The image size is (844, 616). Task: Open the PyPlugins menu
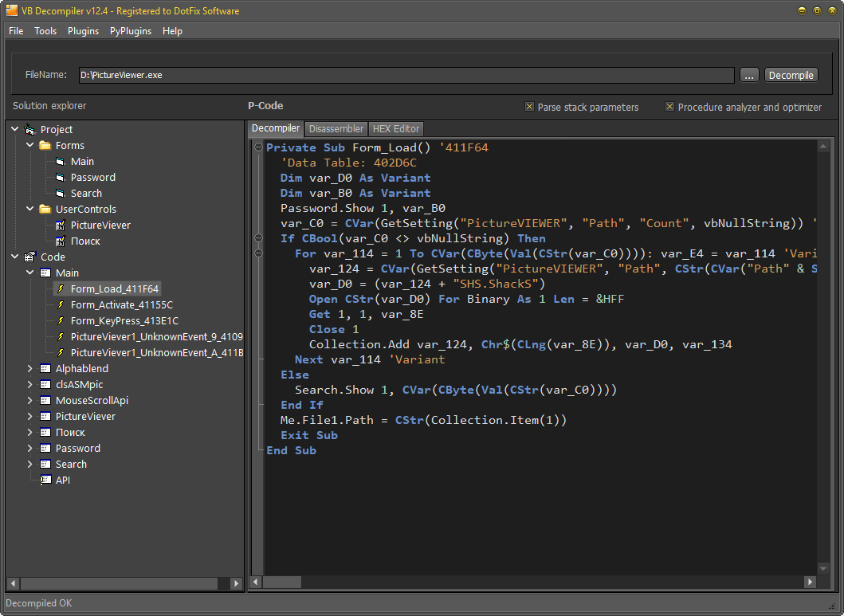tap(130, 31)
